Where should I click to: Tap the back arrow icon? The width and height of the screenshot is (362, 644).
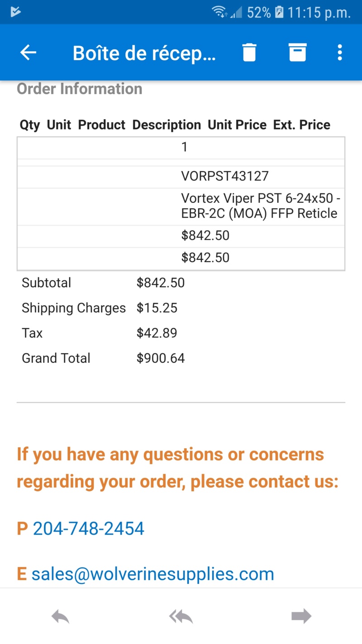pyautogui.click(x=28, y=53)
